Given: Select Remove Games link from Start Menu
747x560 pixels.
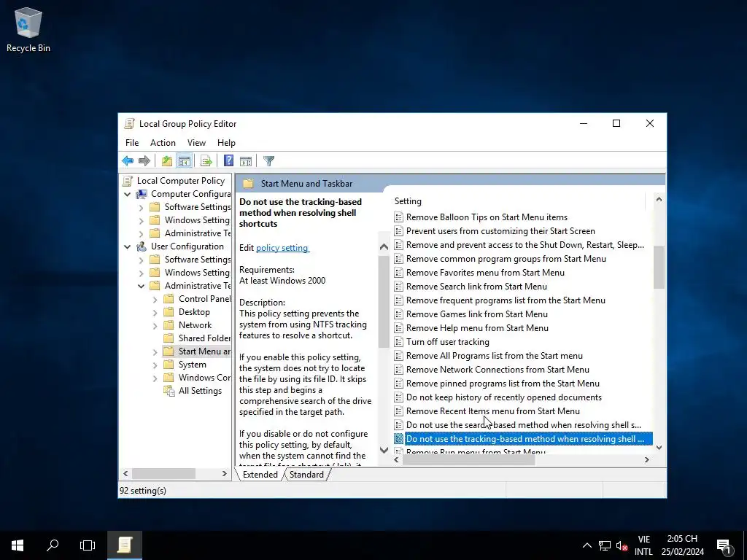Looking at the screenshot, I should click(477, 314).
